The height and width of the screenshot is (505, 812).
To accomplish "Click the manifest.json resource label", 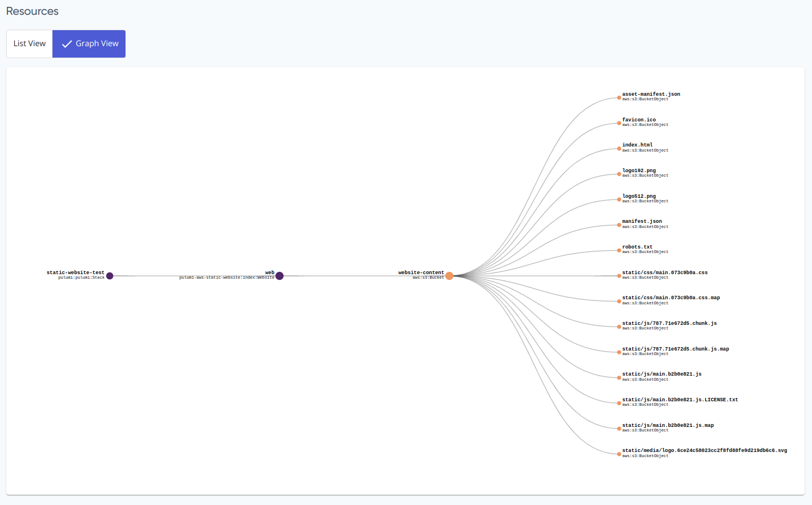I will pyautogui.click(x=642, y=221).
